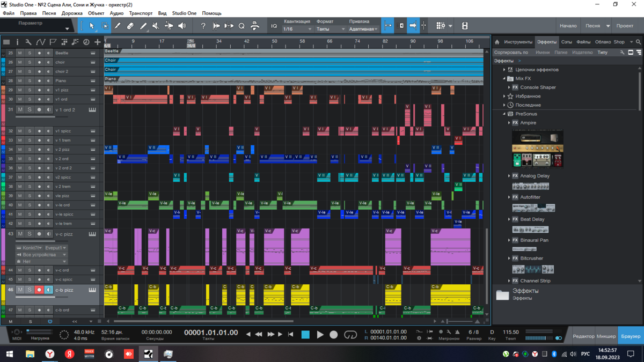Click the 115.50 tempo value
Screen dimensions: 644x362
click(x=511, y=332)
